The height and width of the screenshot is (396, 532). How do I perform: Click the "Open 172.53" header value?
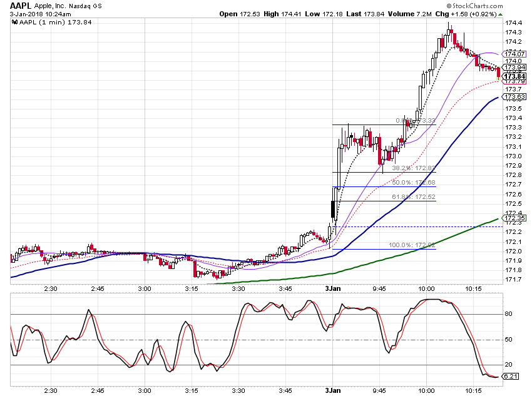(240, 14)
